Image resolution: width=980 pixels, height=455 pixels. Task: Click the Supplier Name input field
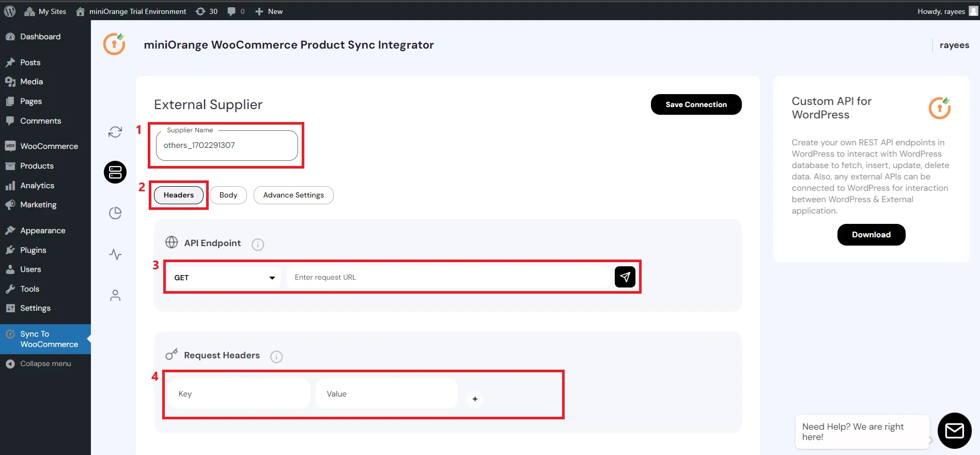pyautogui.click(x=227, y=145)
